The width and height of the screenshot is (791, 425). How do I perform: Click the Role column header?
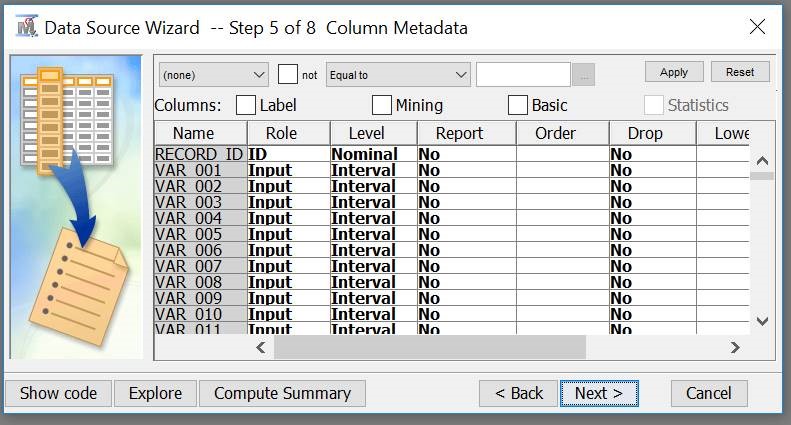coord(288,133)
